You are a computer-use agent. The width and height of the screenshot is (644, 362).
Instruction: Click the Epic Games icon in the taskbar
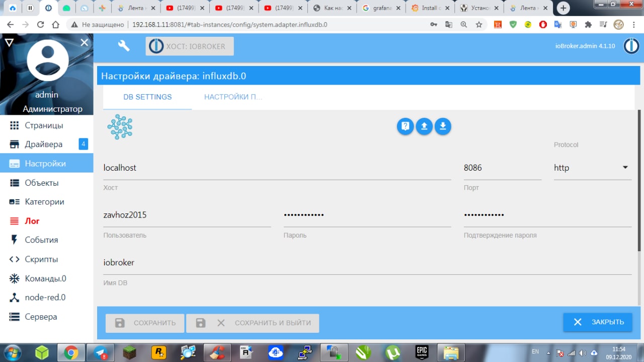point(422,353)
